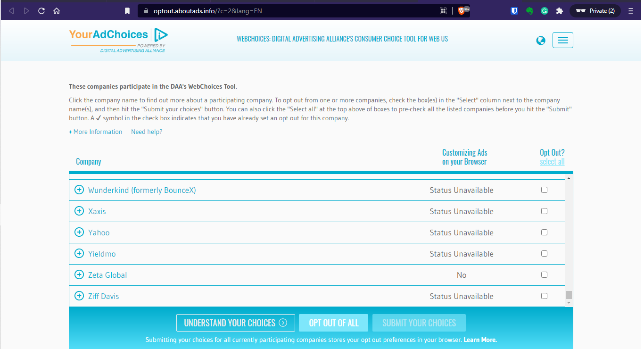The height and width of the screenshot is (349, 644).
Task: Open the Need help? link
Action: [147, 132]
